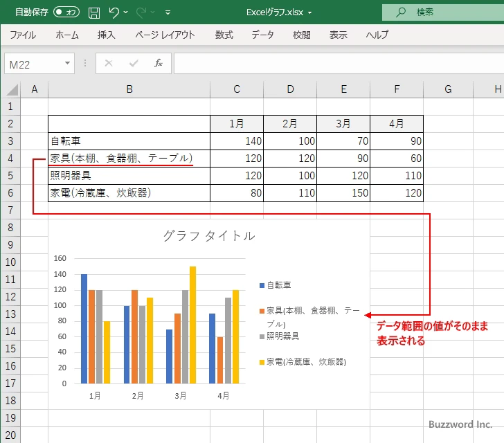Click the 2月 header cell in table
The height and width of the screenshot is (443, 504).
pyautogui.click(x=290, y=124)
